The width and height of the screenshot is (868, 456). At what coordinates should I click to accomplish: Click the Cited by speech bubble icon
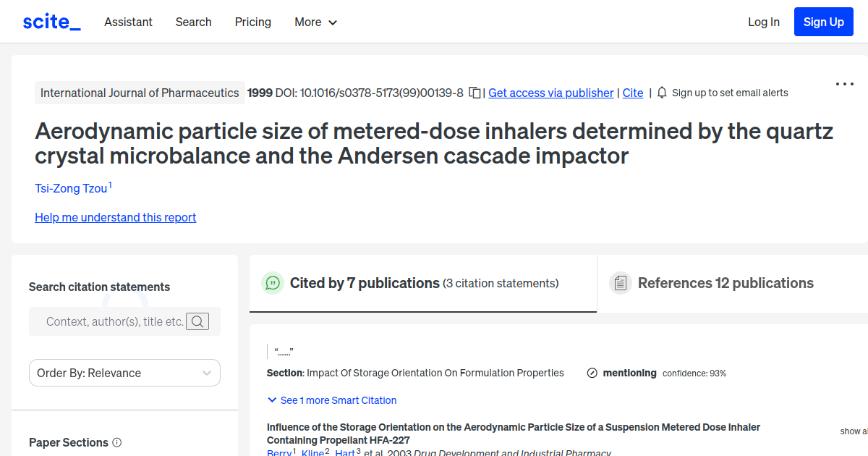273,283
